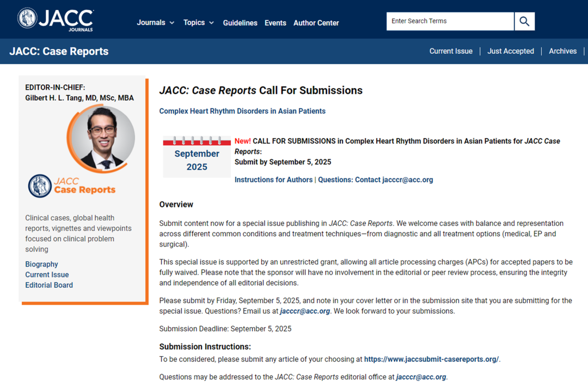This screenshot has height=389, width=588.
Task: Click the editor-in-chief portrait photo
Action: 103,137
